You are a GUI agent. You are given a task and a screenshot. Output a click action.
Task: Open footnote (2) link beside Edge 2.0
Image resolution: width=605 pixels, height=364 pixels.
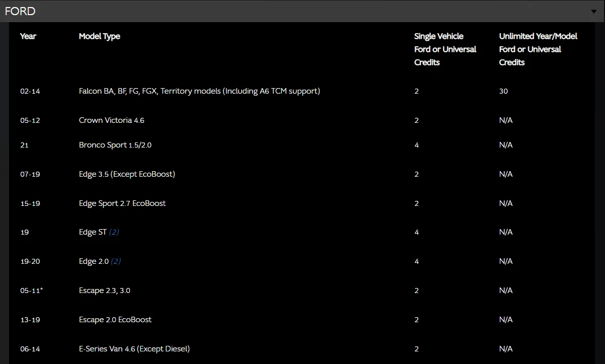click(x=116, y=261)
